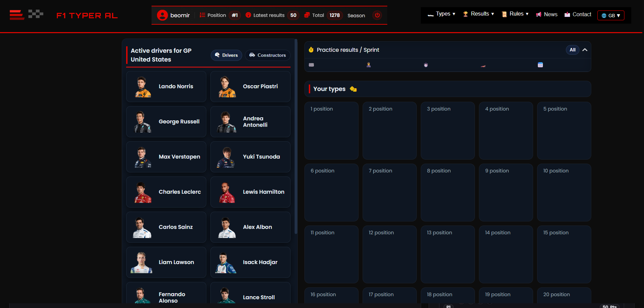Select driver Yuki Tsunoda
This screenshot has height=308, width=644.
[x=250, y=157]
